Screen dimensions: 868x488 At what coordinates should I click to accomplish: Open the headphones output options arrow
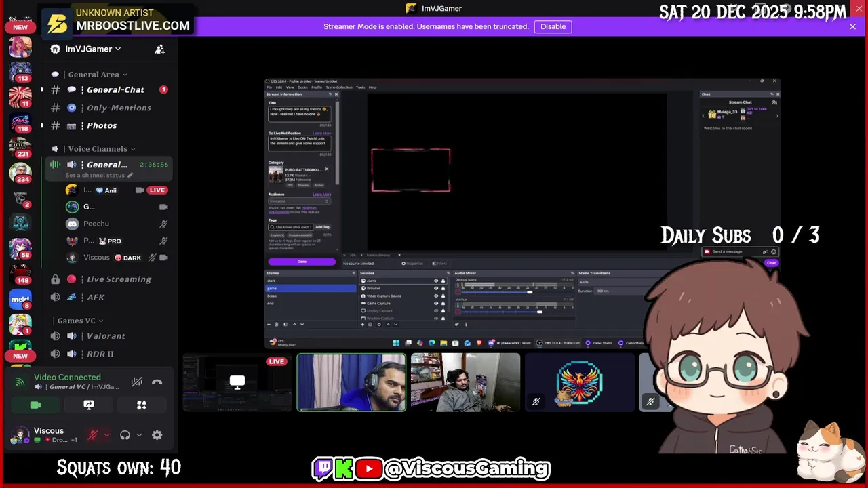139,435
